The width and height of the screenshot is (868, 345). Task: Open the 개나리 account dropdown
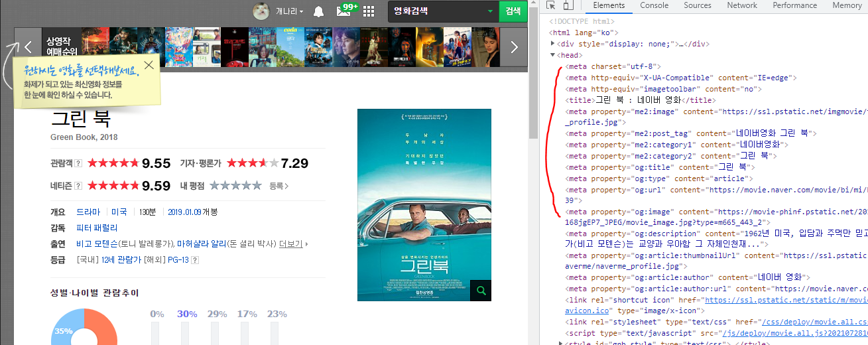pos(290,11)
